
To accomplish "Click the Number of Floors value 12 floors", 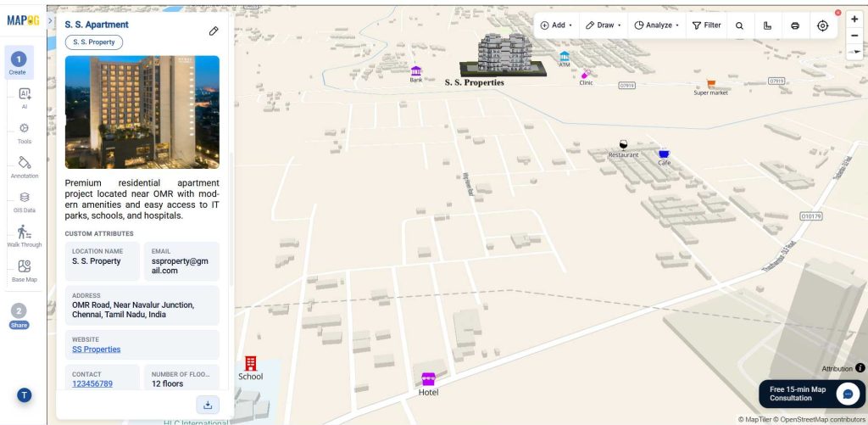I will pos(167,383).
